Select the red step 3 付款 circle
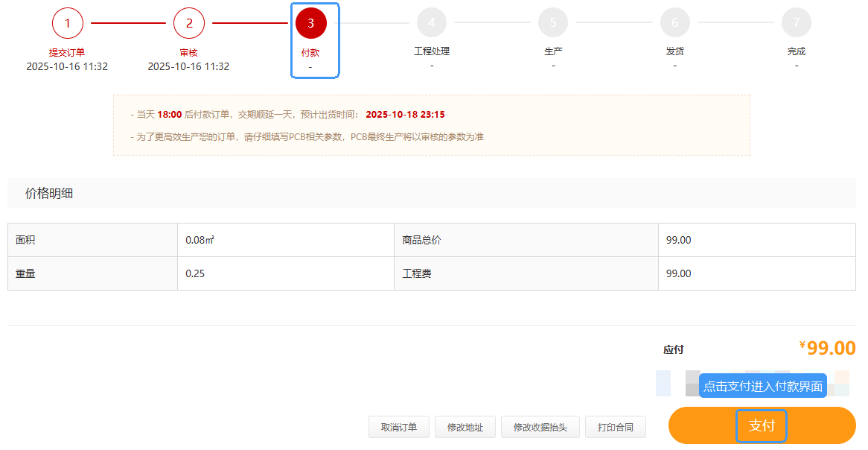868x450 pixels. [x=310, y=23]
